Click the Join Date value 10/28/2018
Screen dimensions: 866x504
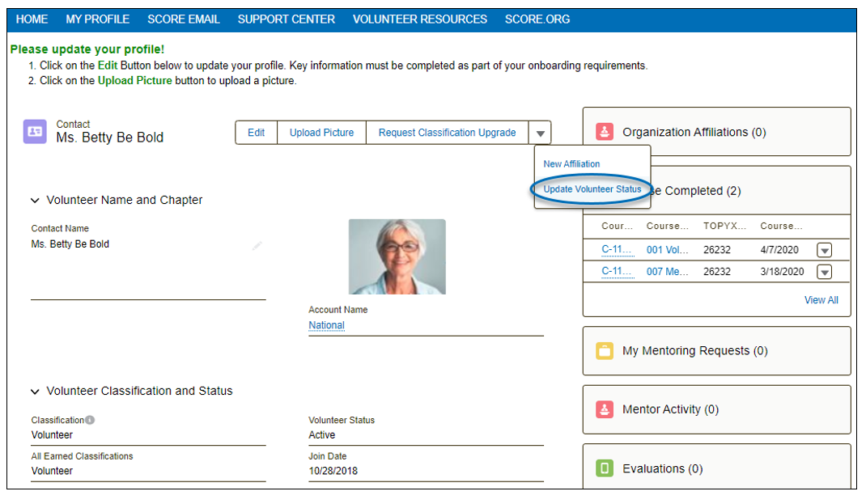tap(333, 472)
